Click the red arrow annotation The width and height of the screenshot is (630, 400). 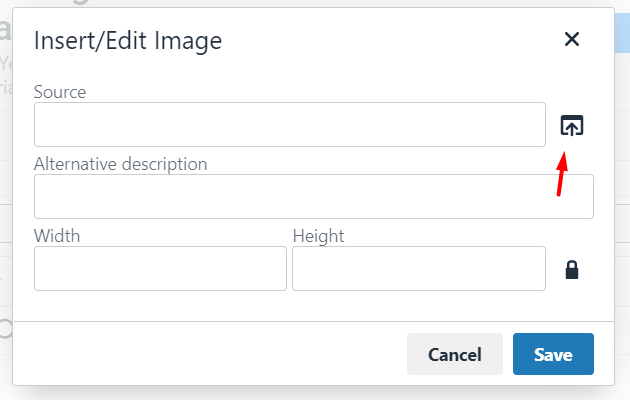click(x=562, y=173)
